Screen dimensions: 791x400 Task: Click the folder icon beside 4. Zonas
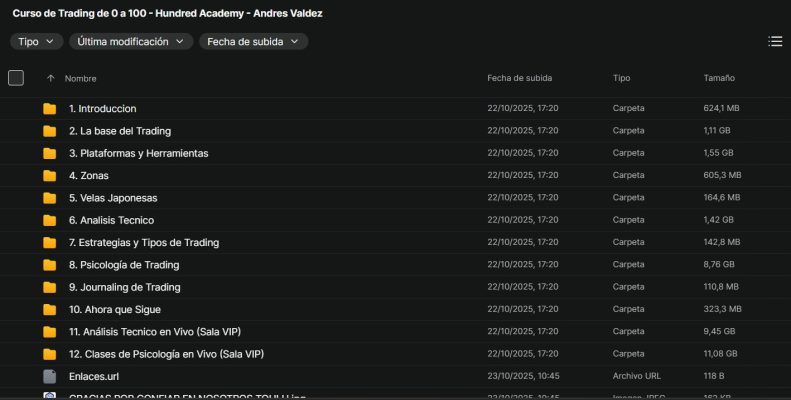tap(49, 176)
